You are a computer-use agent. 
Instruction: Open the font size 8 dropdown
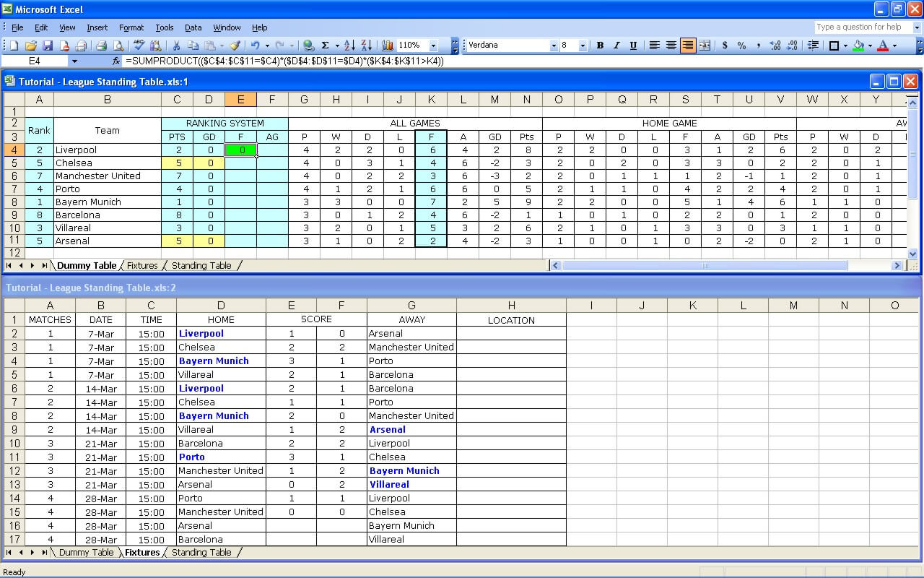click(583, 46)
